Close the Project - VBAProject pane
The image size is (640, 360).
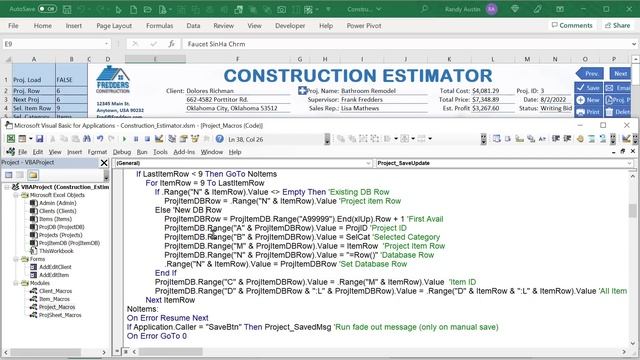tap(104, 163)
